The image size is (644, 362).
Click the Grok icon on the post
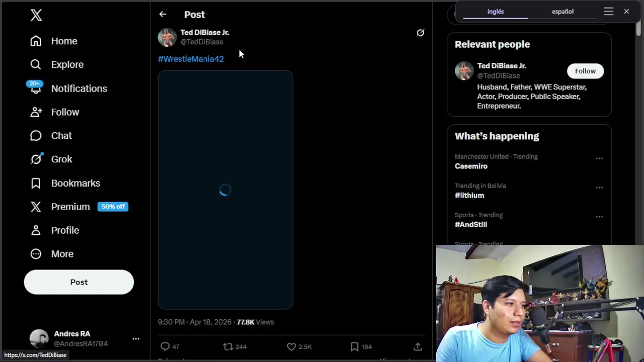420,33
